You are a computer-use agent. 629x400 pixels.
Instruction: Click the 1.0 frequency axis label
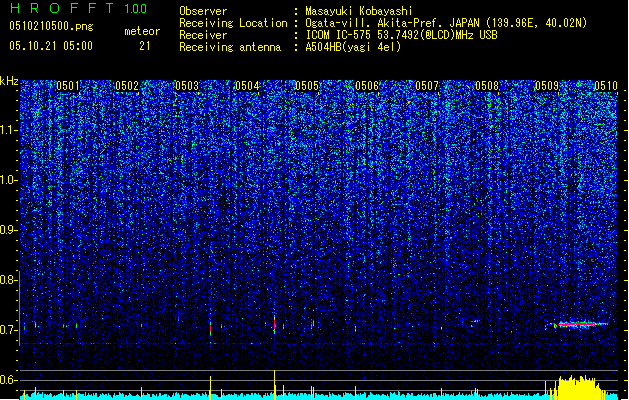[x=9, y=180]
